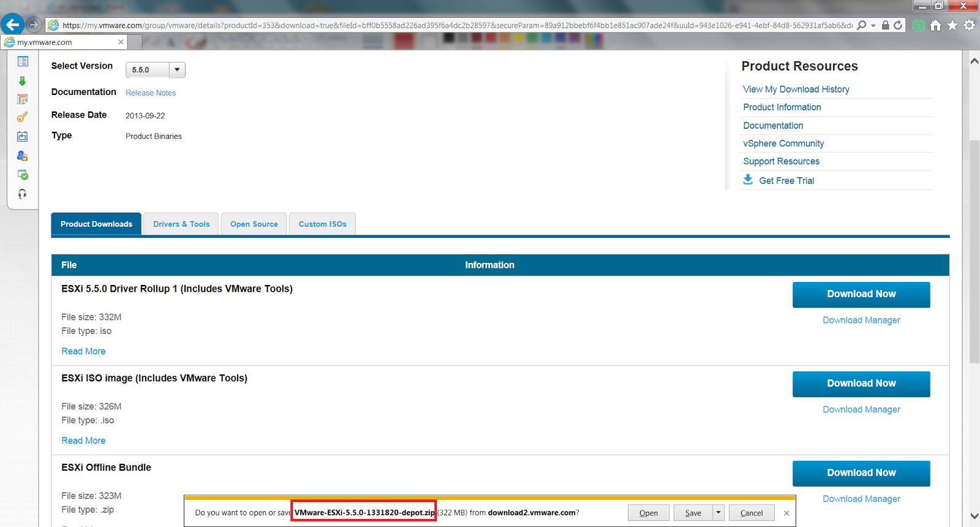980x527 pixels.
Task: Click the security lock icon in address bar
Action: pos(885,25)
